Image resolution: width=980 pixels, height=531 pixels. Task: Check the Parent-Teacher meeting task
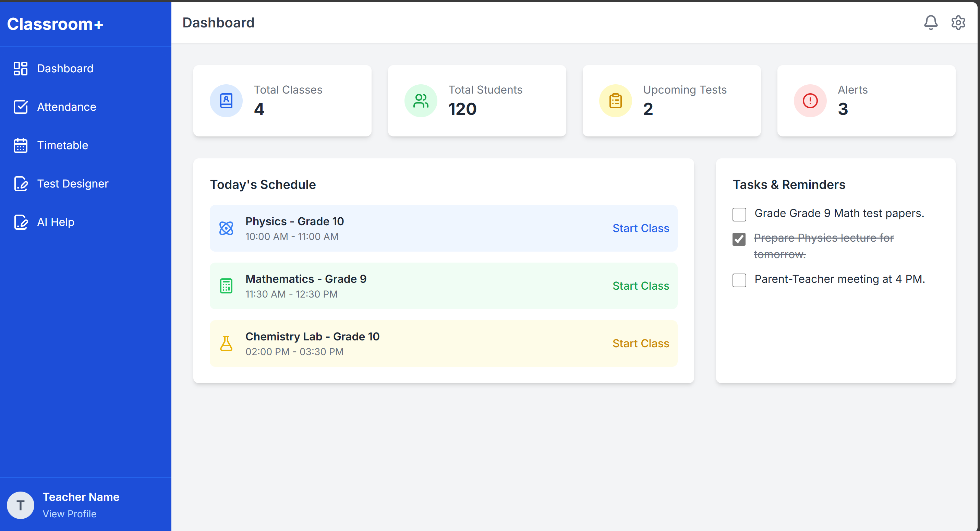pyautogui.click(x=739, y=280)
